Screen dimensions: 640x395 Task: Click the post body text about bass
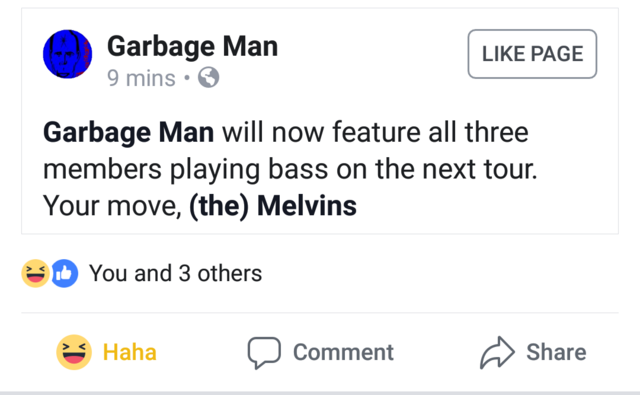click(290, 169)
